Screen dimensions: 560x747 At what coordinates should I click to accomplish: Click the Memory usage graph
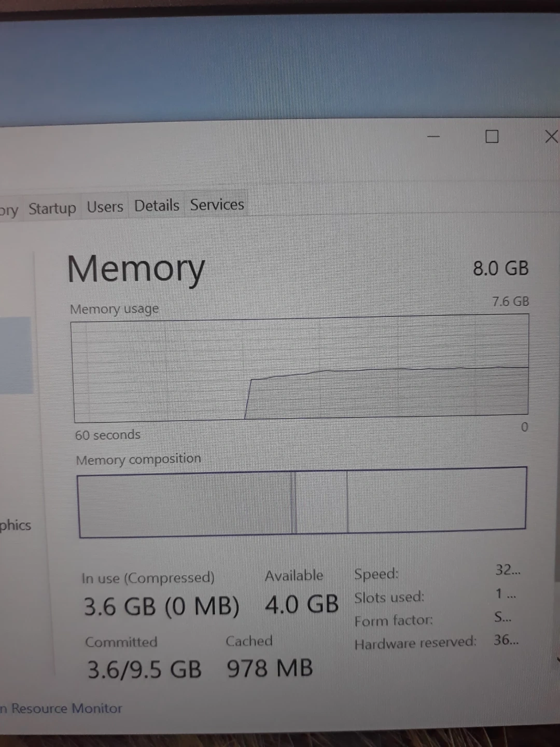pos(301,368)
